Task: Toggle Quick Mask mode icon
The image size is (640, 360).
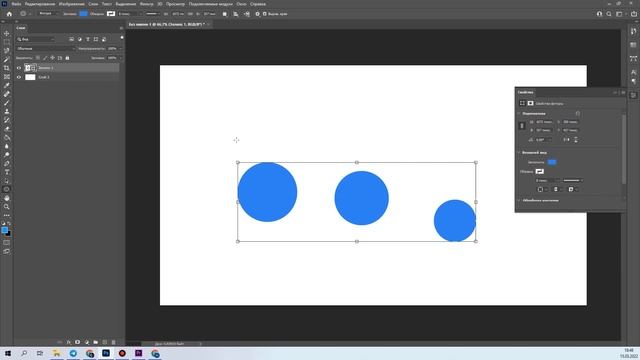Action: click(7, 243)
